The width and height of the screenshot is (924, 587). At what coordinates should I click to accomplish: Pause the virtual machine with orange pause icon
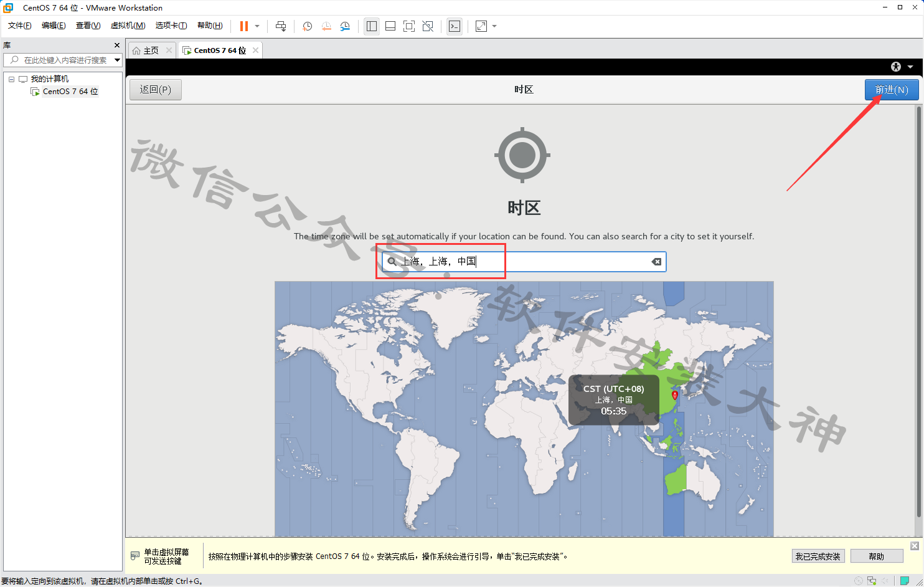tap(244, 26)
